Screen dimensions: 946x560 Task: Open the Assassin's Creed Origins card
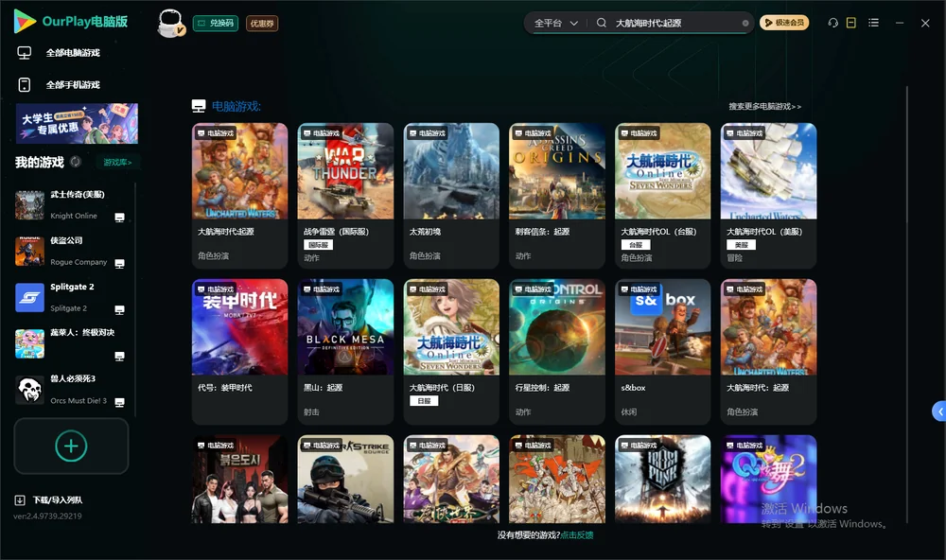point(557,196)
